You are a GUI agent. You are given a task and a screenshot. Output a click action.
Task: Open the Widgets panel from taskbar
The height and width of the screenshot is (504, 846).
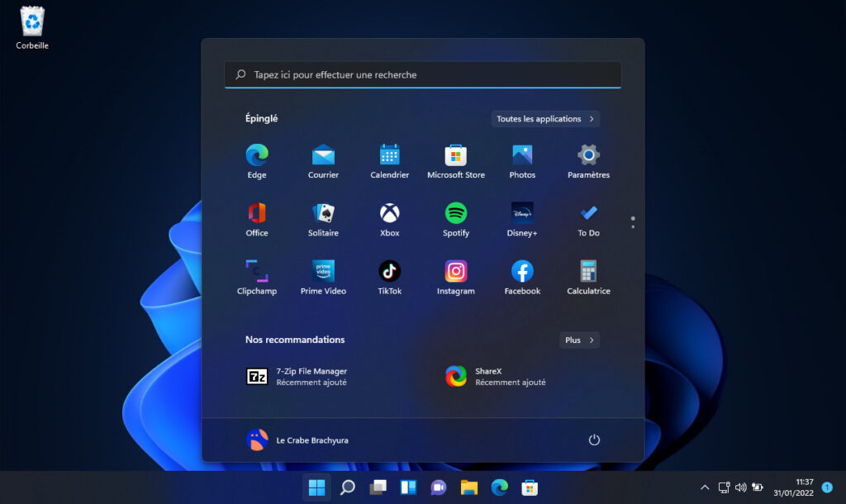point(408,487)
